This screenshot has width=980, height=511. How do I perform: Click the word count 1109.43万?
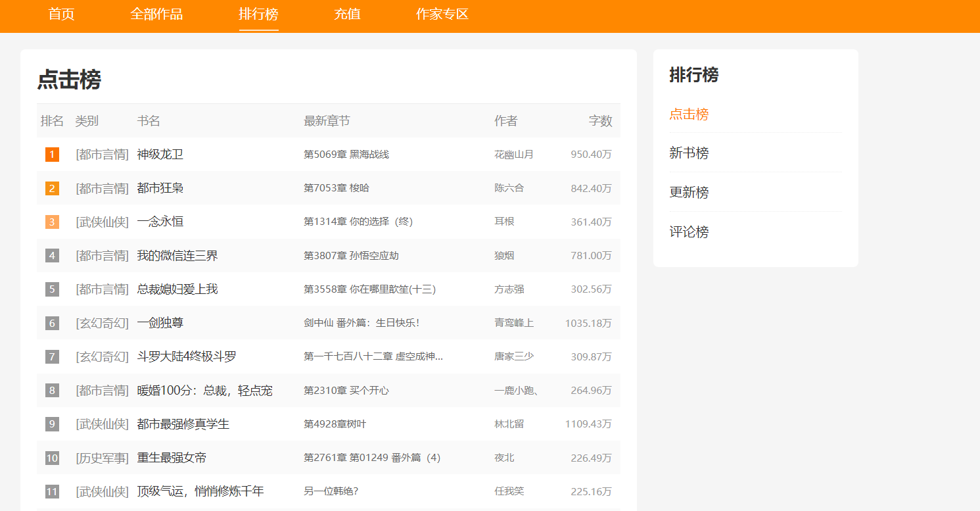coord(588,424)
